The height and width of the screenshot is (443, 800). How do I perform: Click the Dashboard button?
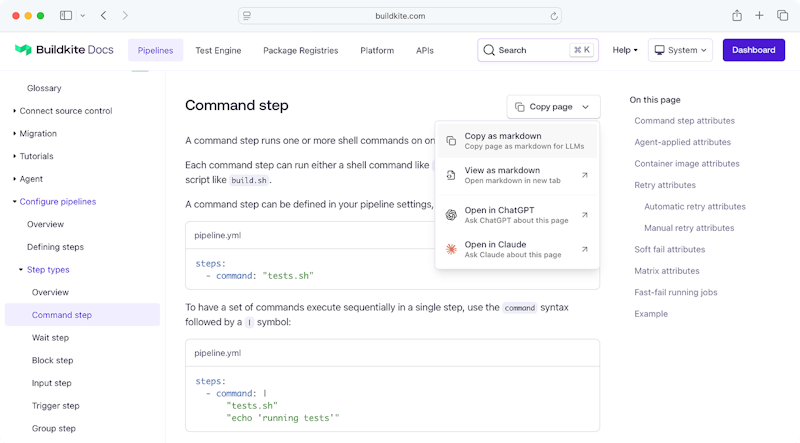click(753, 50)
